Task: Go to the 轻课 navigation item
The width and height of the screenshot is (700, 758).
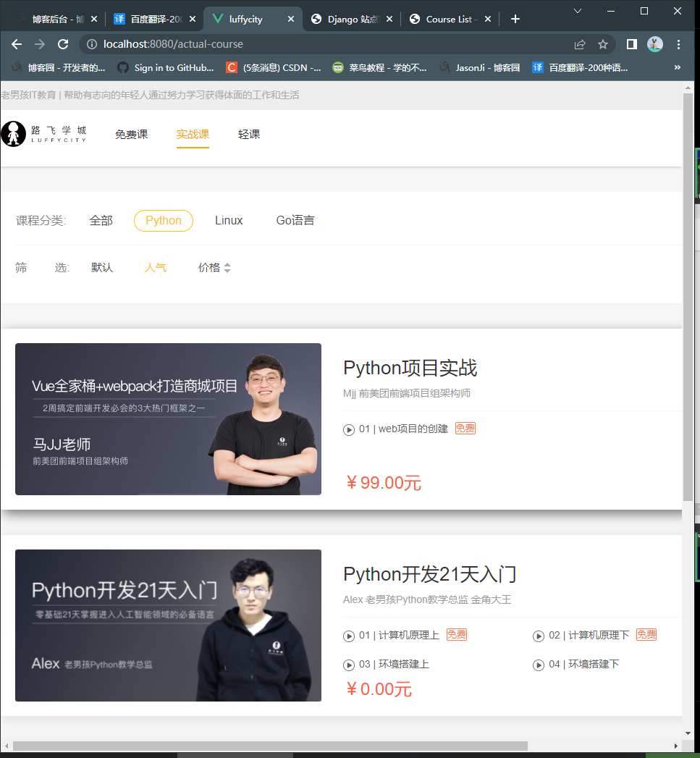Action: click(x=249, y=135)
